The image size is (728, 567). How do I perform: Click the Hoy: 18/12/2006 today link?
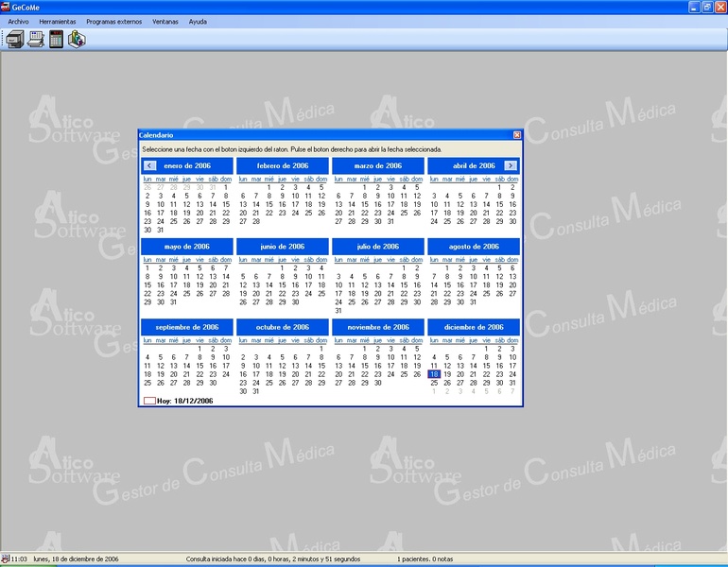click(179, 401)
